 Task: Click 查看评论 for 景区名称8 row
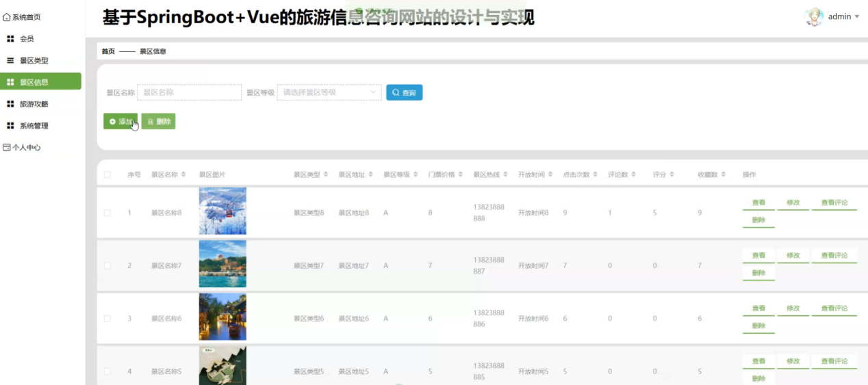pyautogui.click(x=834, y=203)
